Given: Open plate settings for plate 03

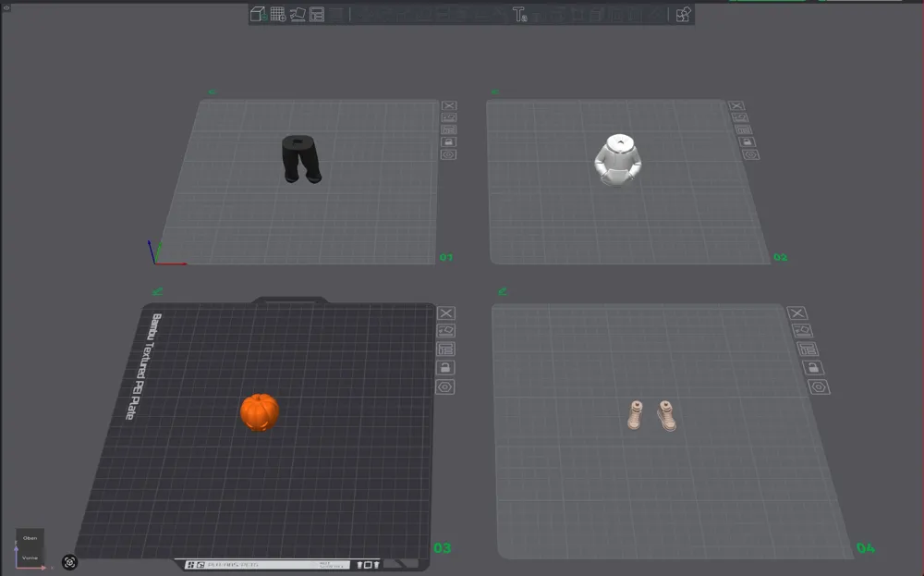Looking at the screenshot, I should point(445,386).
